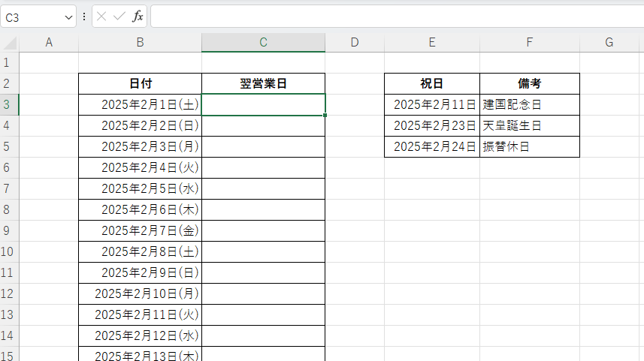Select column E header
This screenshot has width=644, height=361.
pos(431,42)
